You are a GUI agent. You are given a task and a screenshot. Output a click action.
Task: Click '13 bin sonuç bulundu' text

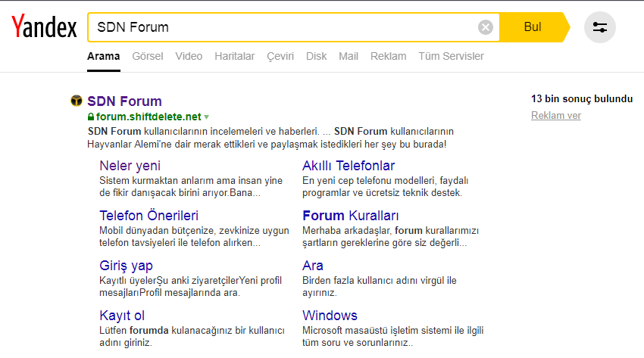click(582, 99)
